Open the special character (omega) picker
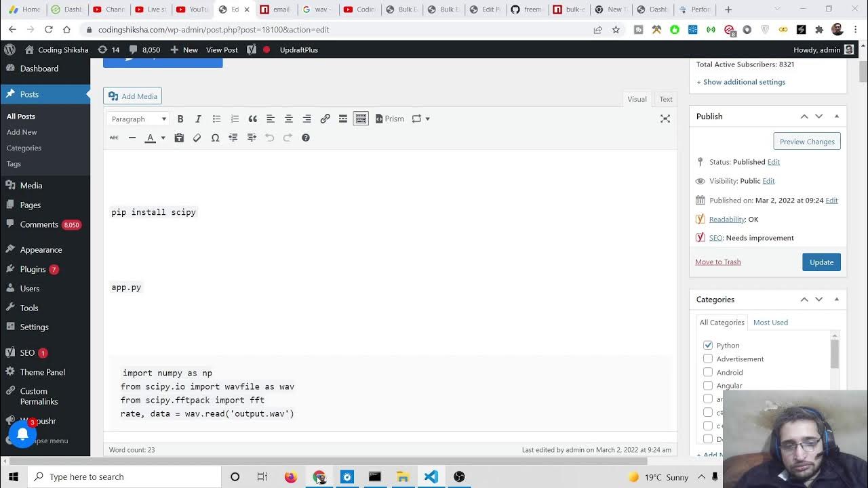This screenshot has height=488, width=868. coord(215,138)
